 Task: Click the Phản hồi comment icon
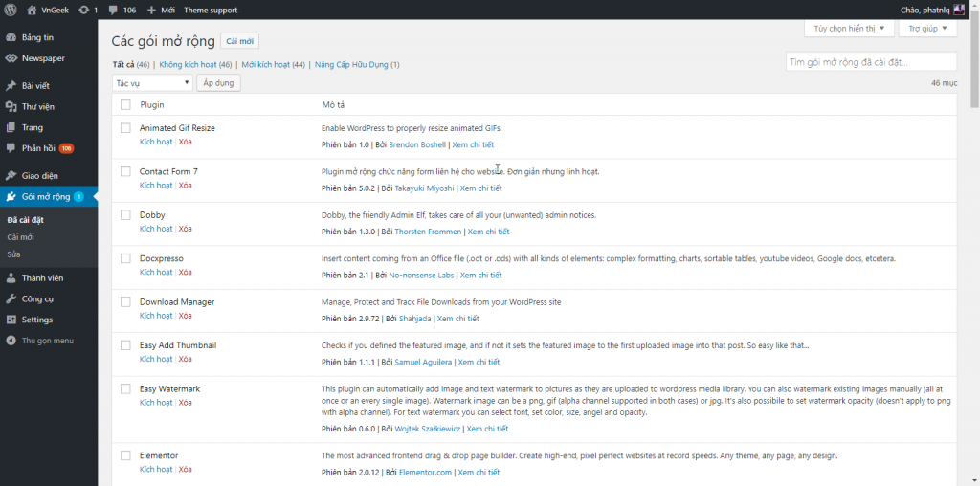click(11, 148)
